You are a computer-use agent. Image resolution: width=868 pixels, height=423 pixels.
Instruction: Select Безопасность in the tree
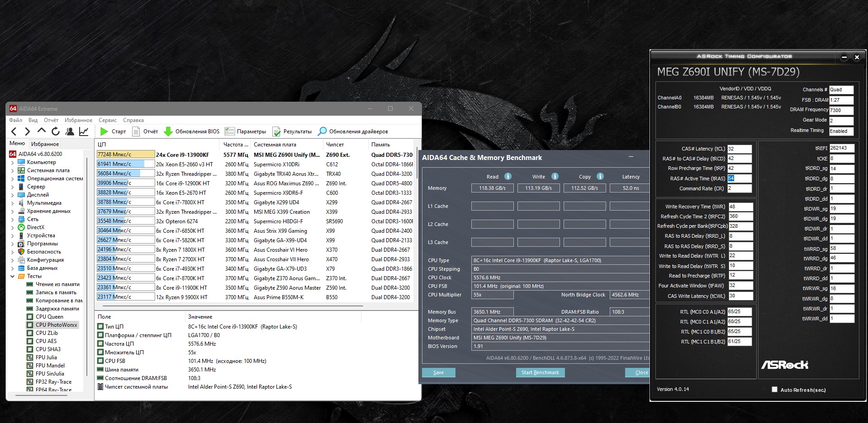44,252
